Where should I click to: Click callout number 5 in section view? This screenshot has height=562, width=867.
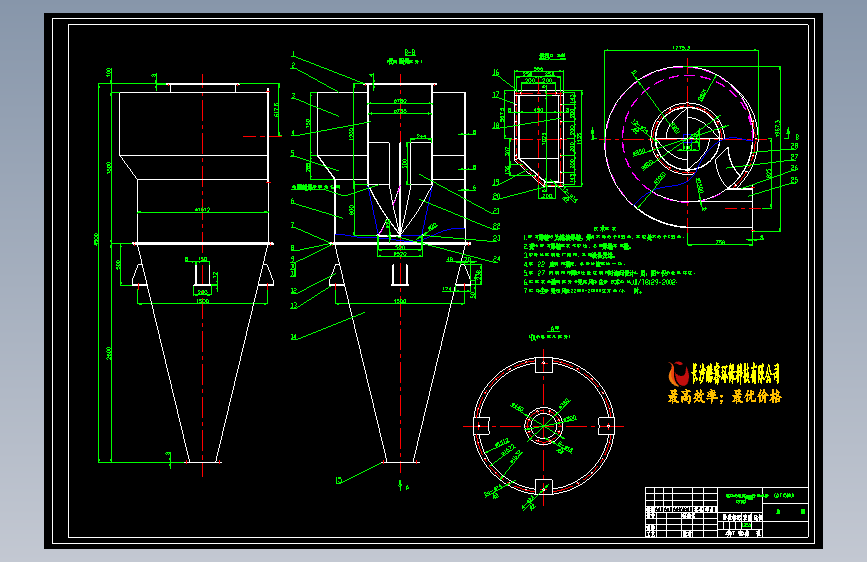click(293, 153)
